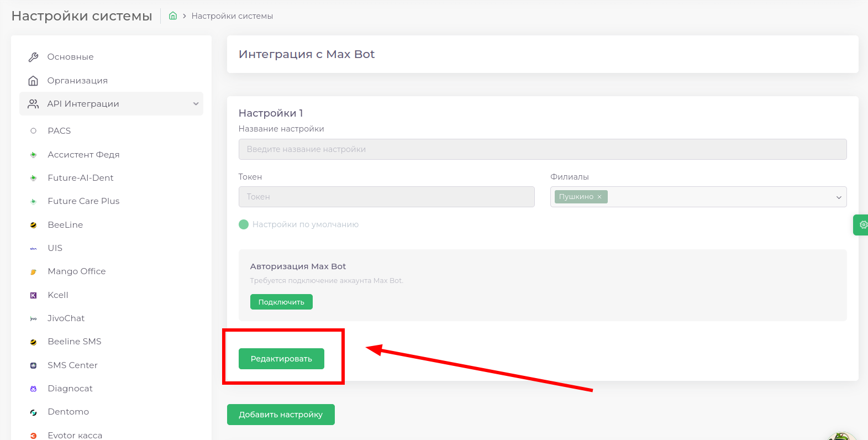Remove the Пушкино tag from Филиалы

pos(599,197)
